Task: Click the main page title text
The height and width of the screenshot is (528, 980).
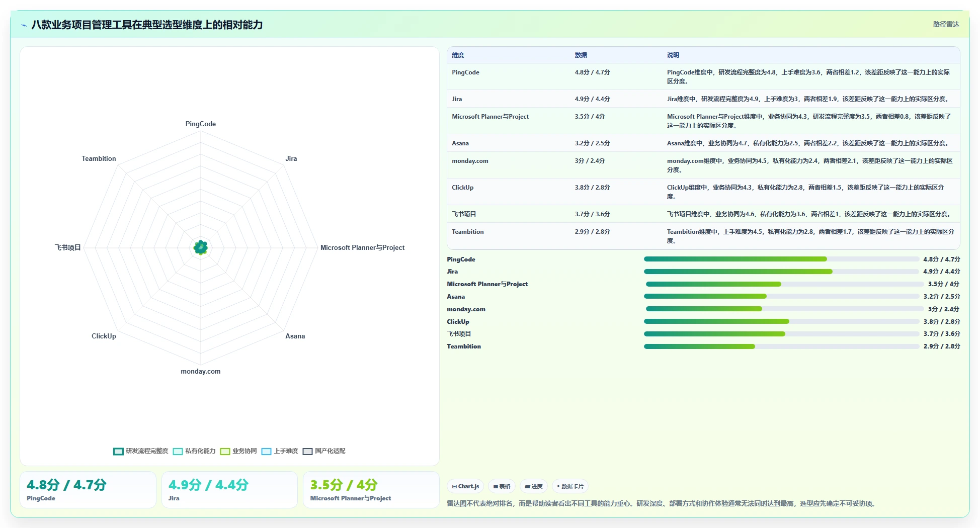Action: pyautogui.click(x=147, y=25)
